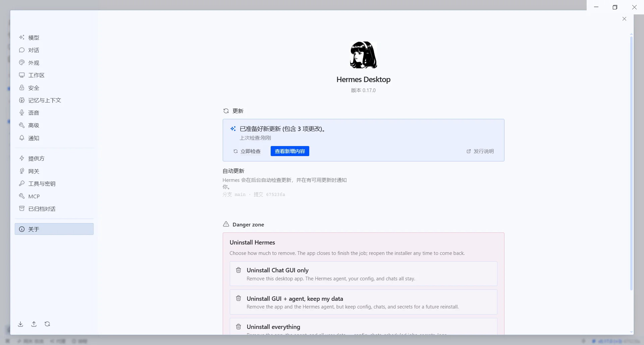644x345 pixels.
Task: Click the microphone icon next to 语音
Action: (22, 113)
